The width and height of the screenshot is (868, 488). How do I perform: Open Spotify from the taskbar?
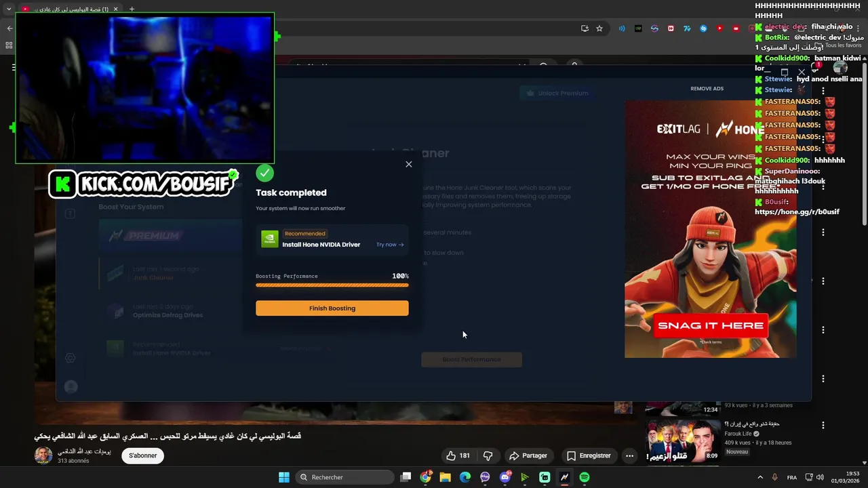[585, 477]
